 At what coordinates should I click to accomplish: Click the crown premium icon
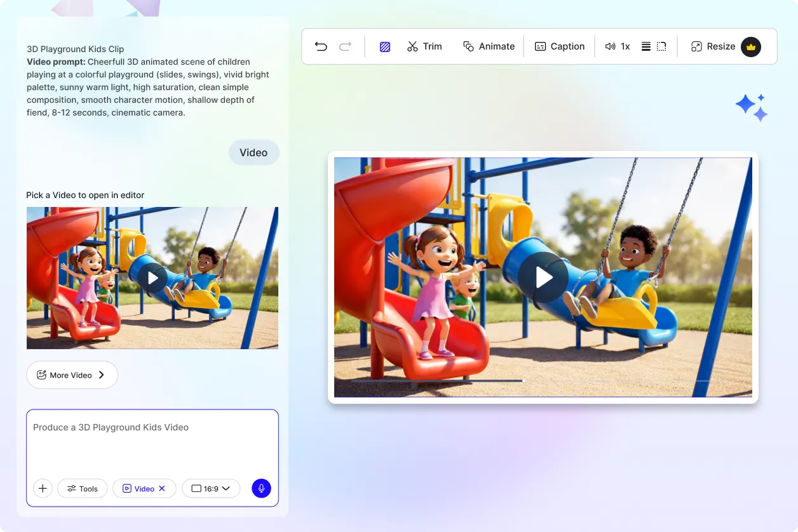point(751,46)
